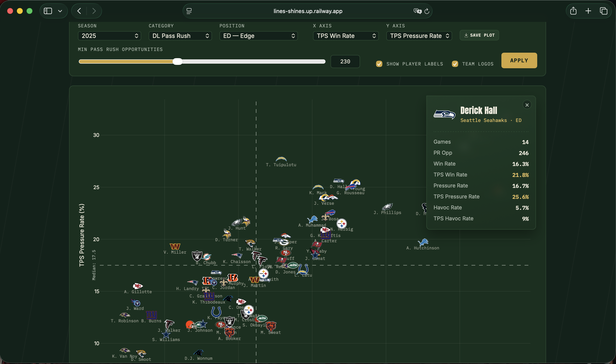616x364 pixels.
Task: Select the M. Sweat Bears logo point
Action: [x=271, y=326]
